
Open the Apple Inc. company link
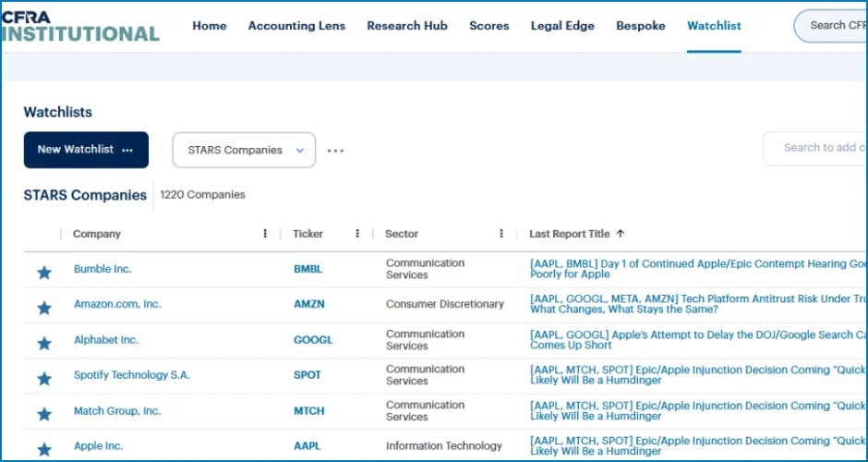(x=99, y=446)
